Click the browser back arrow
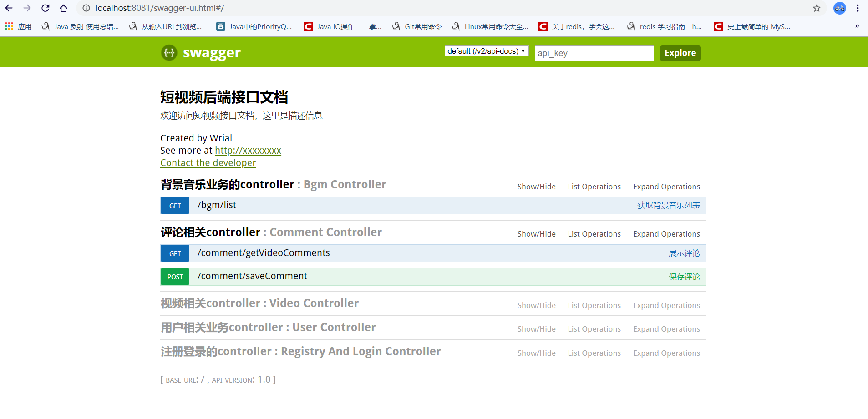Screen dimensions: 868x419 (9, 8)
